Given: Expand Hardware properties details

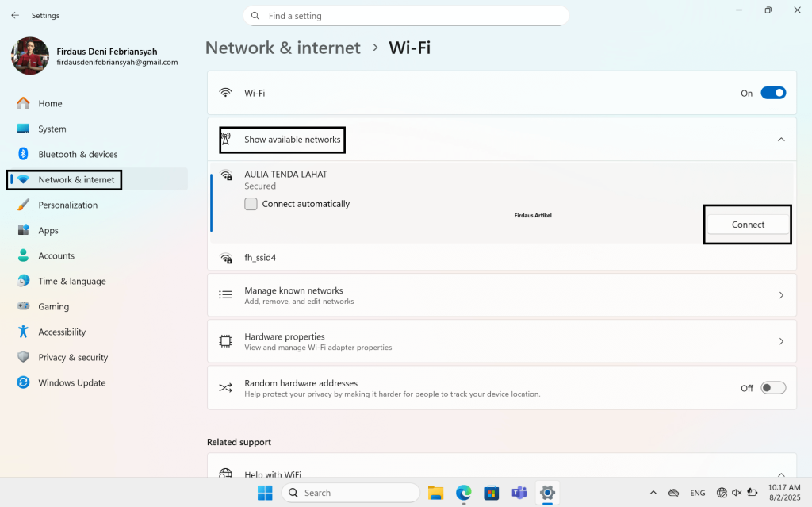Looking at the screenshot, I should [x=782, y=341].
